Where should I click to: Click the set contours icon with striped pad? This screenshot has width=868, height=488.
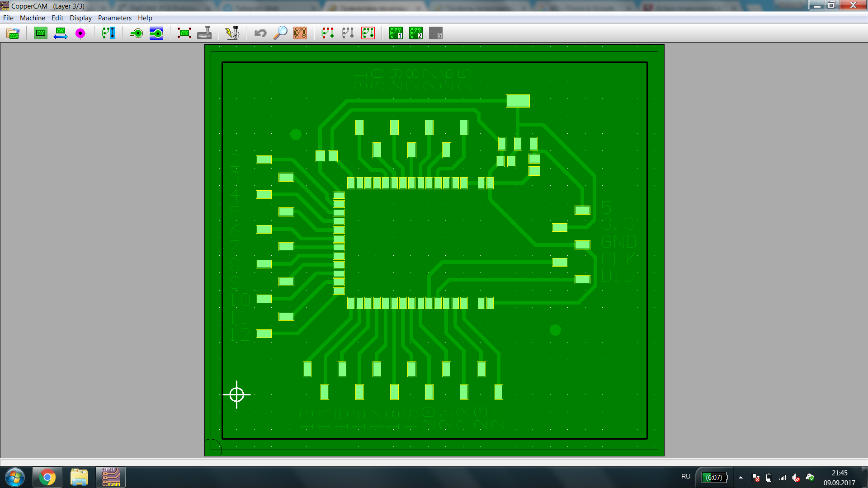pos(156,33)
